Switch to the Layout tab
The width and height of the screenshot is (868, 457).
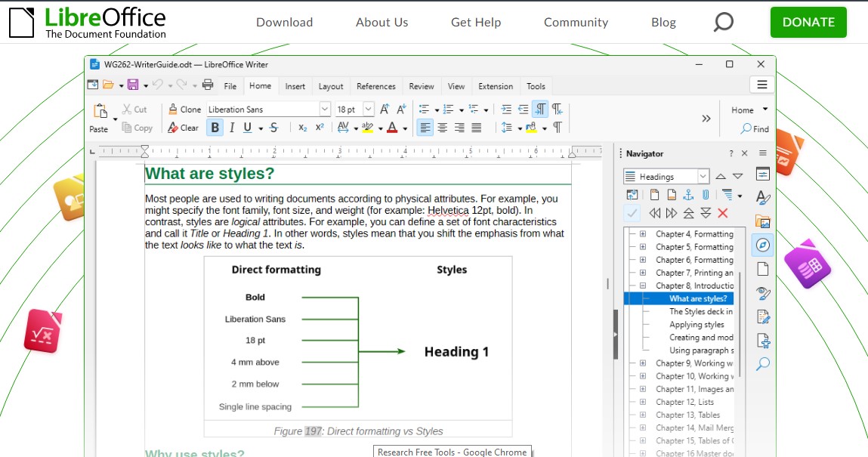(331, 86)
